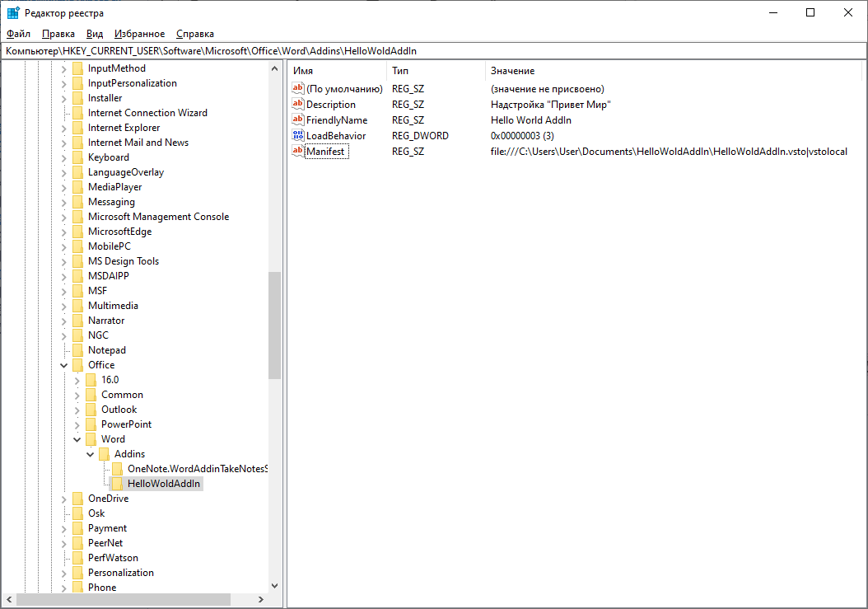This screenshot has height=609, width=868.
Task: Collapse the Word key node
Action: (x=77, y=439)
